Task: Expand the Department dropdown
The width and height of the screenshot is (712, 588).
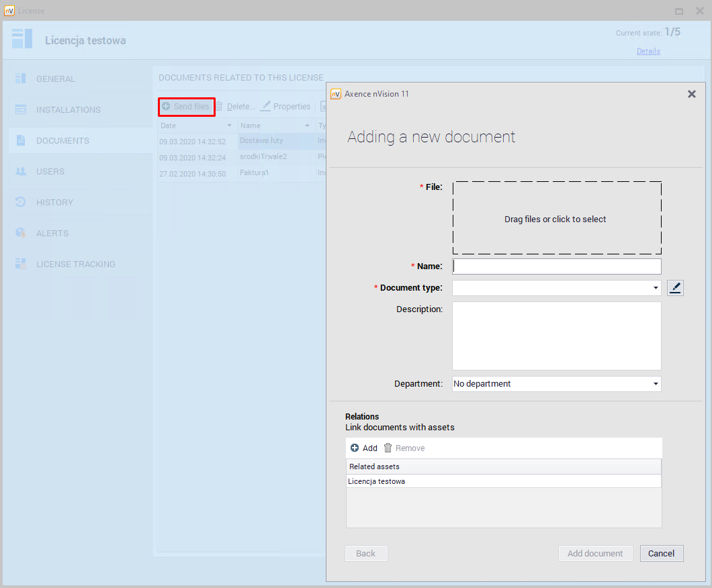Action: coord(656,384)
